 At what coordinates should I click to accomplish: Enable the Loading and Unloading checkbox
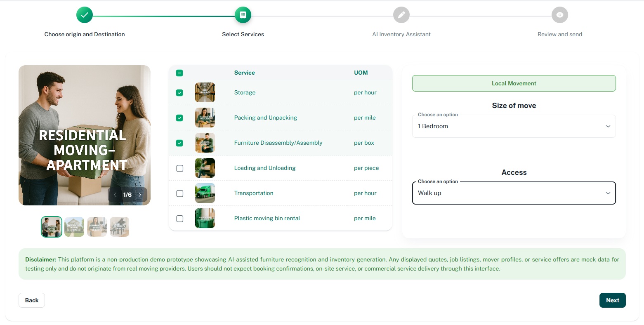point(179,168)
